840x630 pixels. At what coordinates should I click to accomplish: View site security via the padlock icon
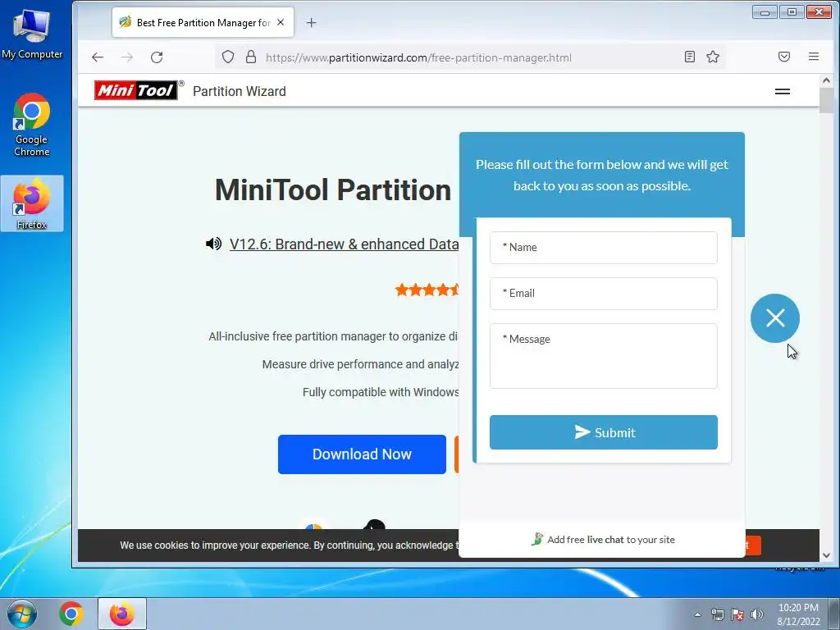[x=251, y=57]
